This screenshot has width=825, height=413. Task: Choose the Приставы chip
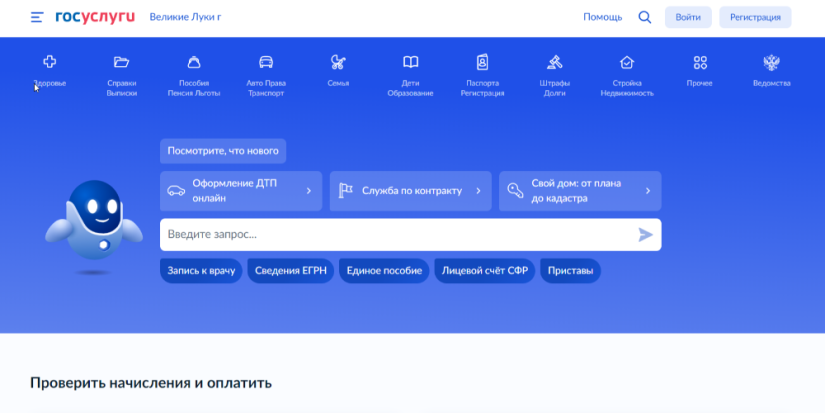coord(570,270)
